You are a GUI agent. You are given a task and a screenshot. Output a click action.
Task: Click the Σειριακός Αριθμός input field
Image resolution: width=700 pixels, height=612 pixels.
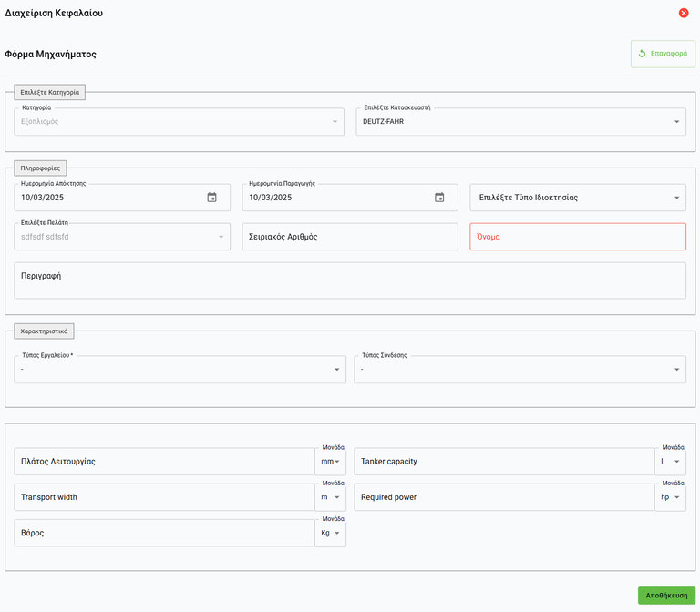[350, 237]
